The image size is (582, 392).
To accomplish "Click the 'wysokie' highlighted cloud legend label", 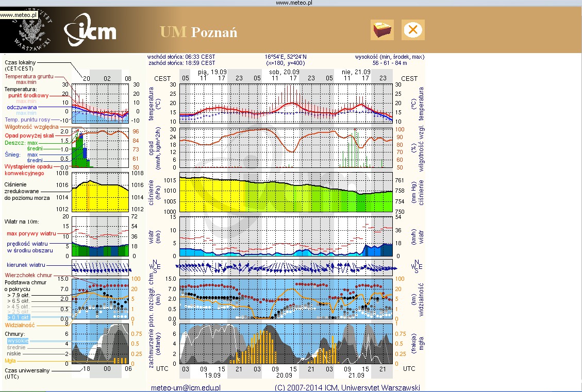I will pyautogui.click(x=18, y=340).
